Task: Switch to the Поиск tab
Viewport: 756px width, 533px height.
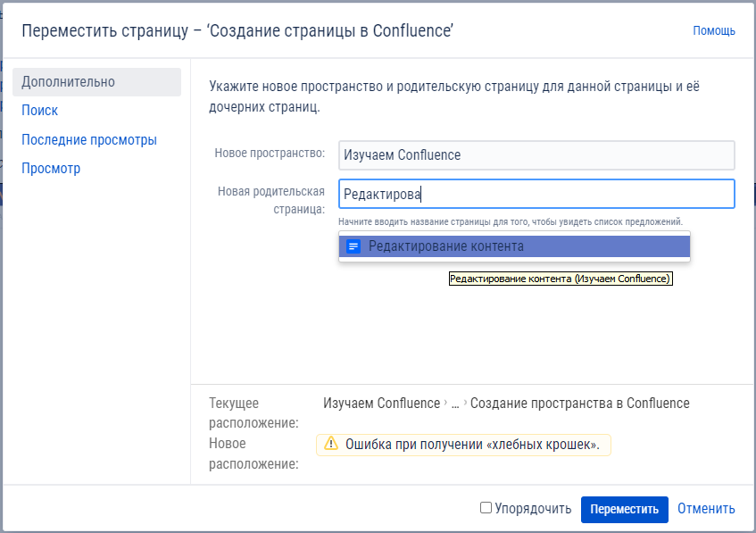Action: click(x=40, y=111)
